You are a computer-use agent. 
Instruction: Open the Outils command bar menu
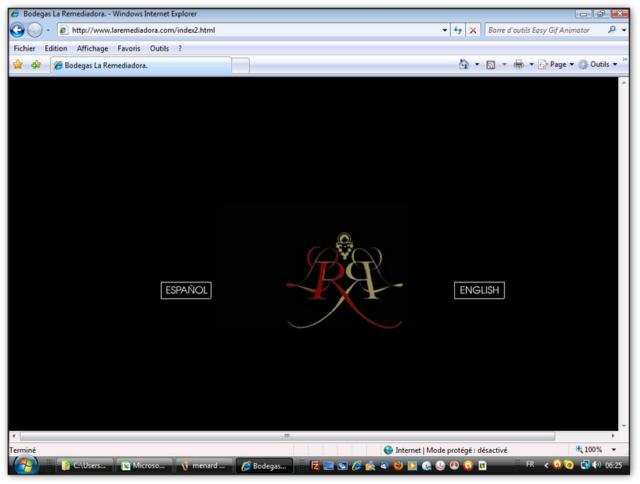point(598,64)
